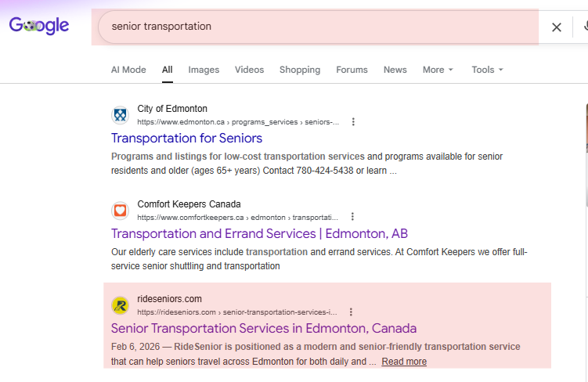Click the Comfort Keepers Canada favicon
Screen dimensions: 588x382
point(120,211)
